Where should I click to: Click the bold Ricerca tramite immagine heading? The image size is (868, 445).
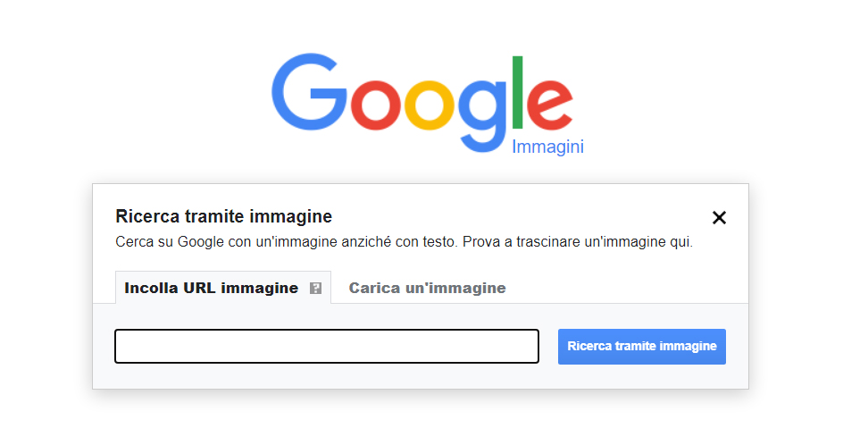pyautogui.click(x=224, y=216)
